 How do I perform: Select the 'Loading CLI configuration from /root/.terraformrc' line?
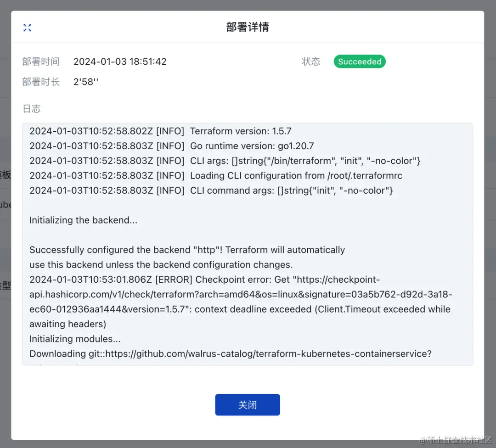coord(216,176)
